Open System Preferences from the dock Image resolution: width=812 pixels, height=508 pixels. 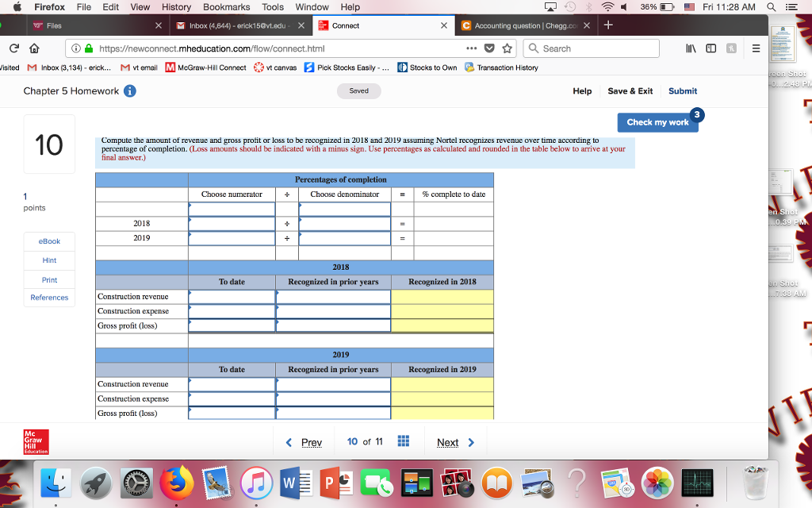136,483
